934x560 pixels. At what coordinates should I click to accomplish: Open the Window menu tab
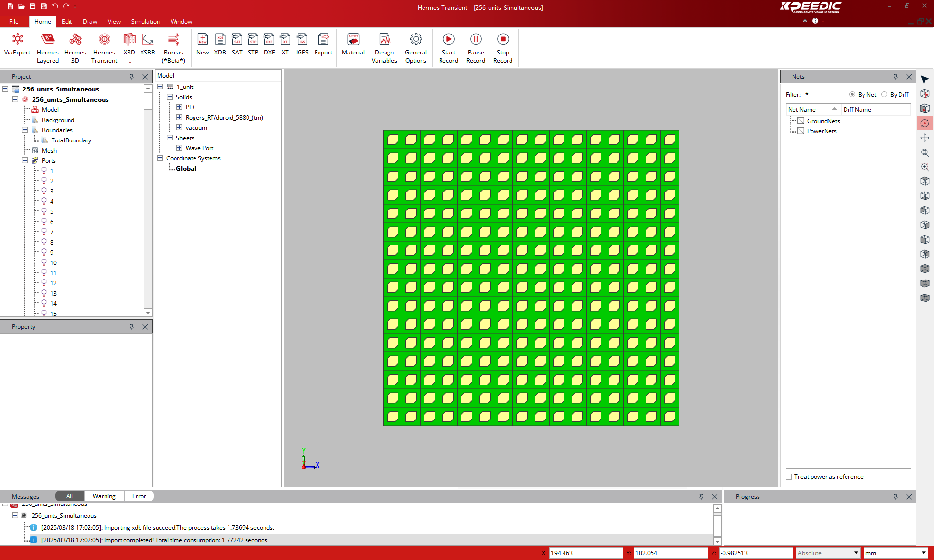(181, 22)
